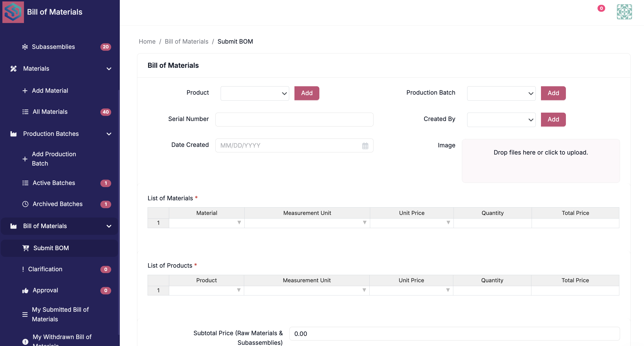The width and height of the screenshot is (644, 346).
Task: Click the calendar icon in Date Created
Action: coord(365,146)
